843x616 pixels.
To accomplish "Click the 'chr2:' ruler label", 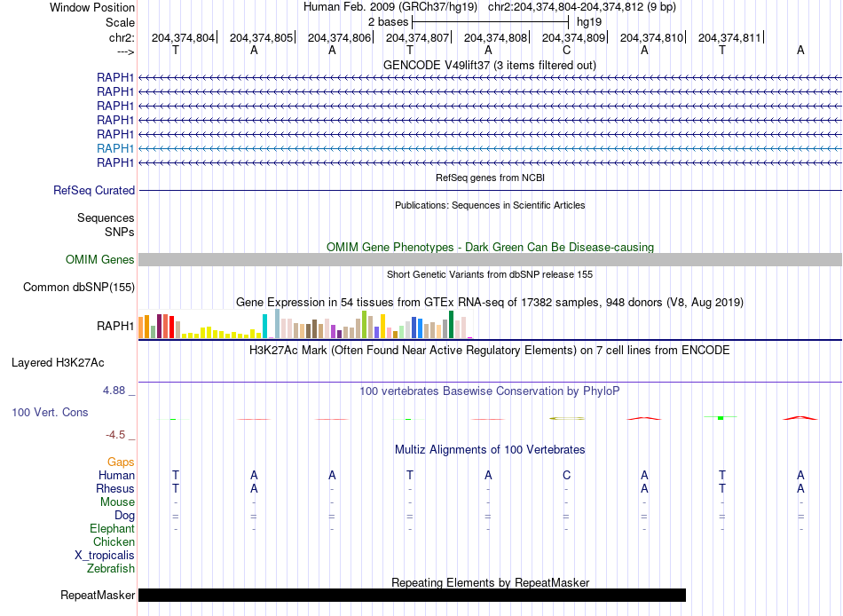I will point(122,37).
